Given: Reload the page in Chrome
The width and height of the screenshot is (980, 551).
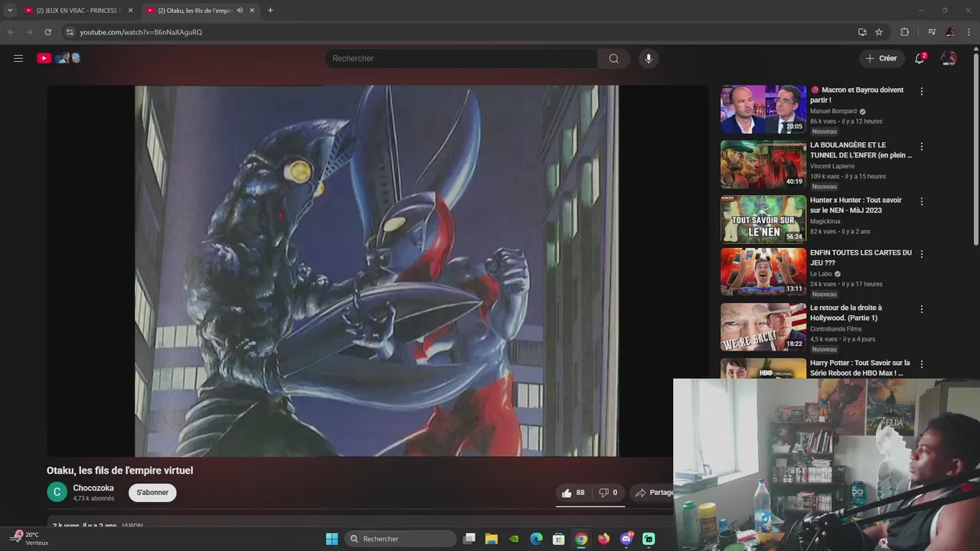Looking at the screenshot, I should click(x=47, y=32).
